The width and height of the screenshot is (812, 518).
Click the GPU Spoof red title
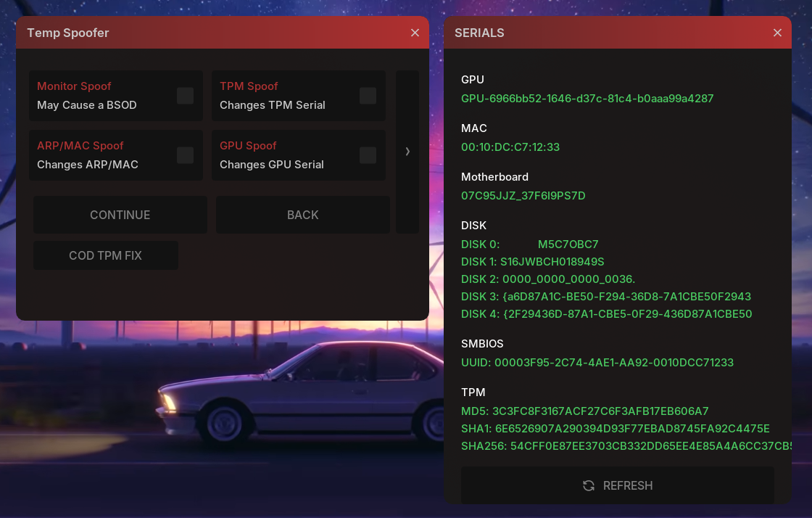pos(248,146)
